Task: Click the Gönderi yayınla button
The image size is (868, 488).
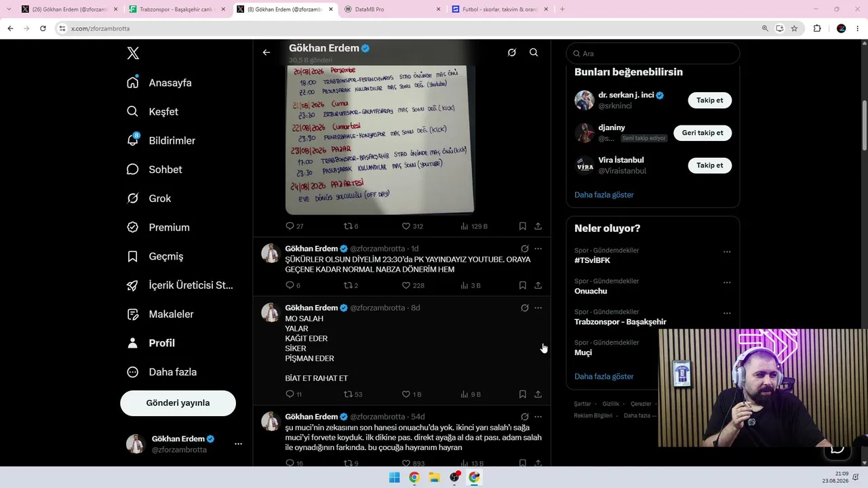Action: coord(178,403)
